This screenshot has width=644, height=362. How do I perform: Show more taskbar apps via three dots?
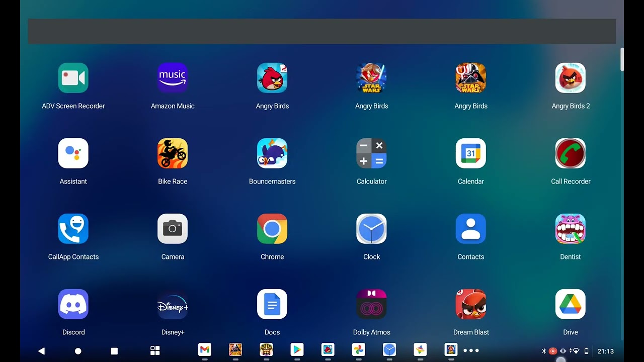tap(471, 350)
